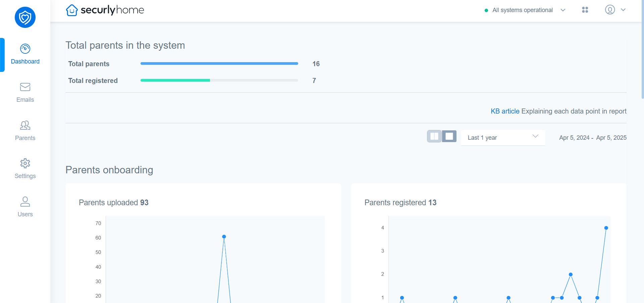Click the Total parents label

click(89, 64)
